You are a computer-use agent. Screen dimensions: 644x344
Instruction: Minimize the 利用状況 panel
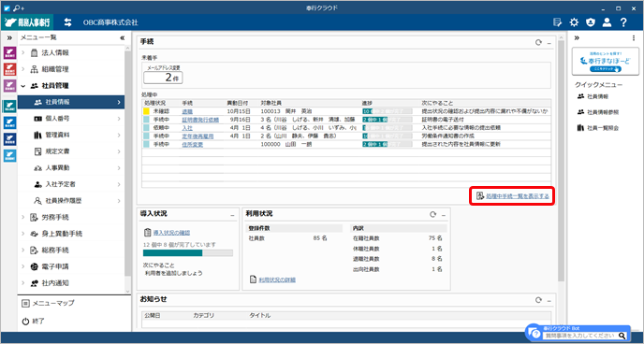444,215
